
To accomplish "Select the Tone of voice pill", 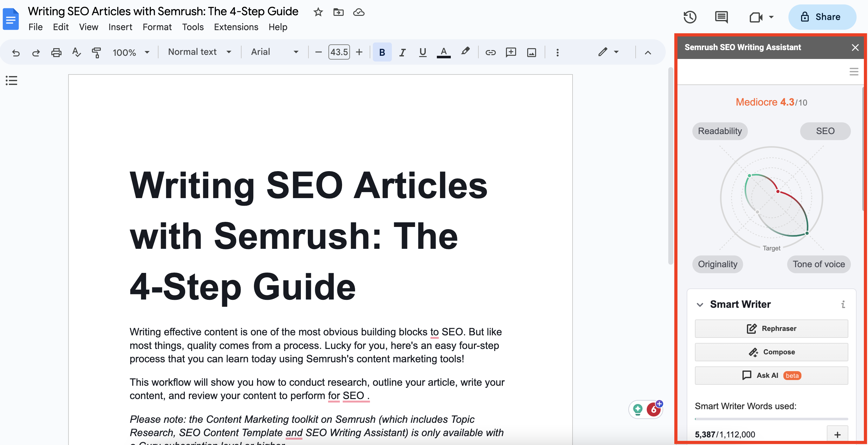I will coord(819,264).
